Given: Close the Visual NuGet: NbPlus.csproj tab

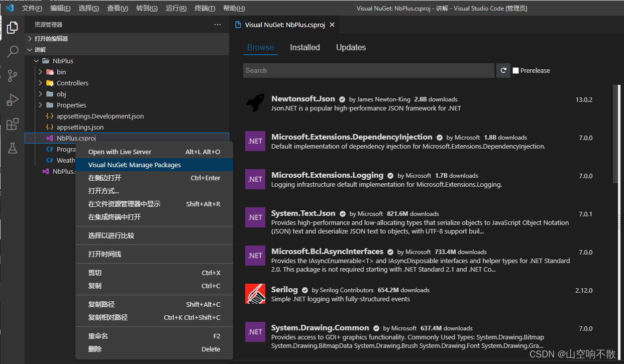Looking at the screenshot, I should coord(332,25).
